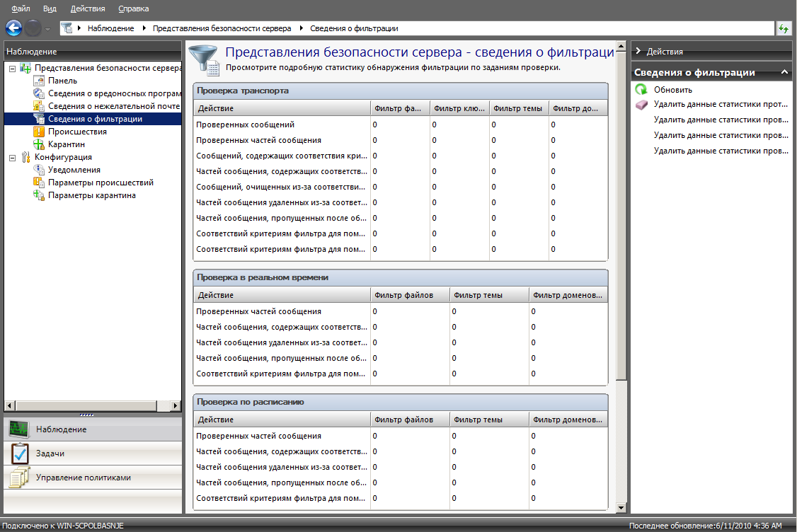Click the Фильтр темы column header in Проверка транспорта

click(517, 108)
